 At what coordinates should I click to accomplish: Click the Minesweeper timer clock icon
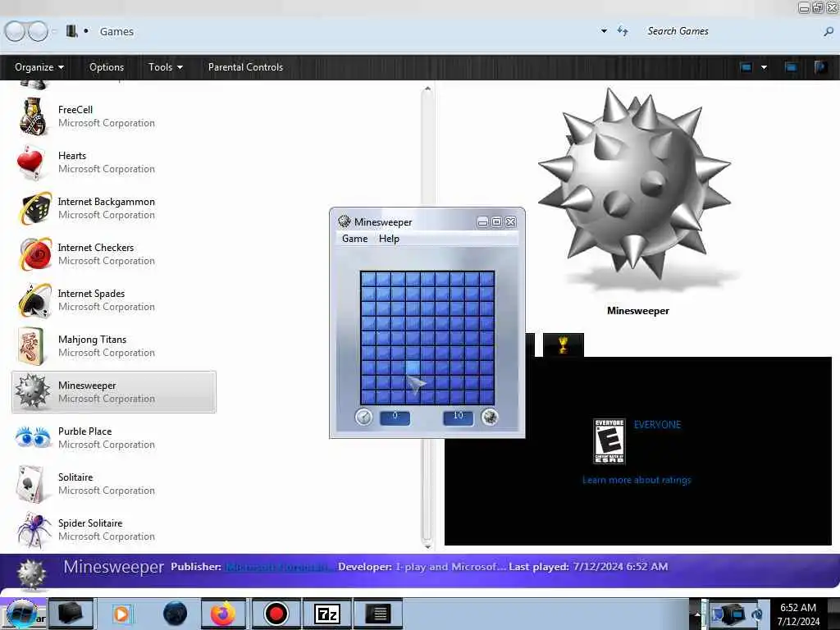tap(363, 417)
